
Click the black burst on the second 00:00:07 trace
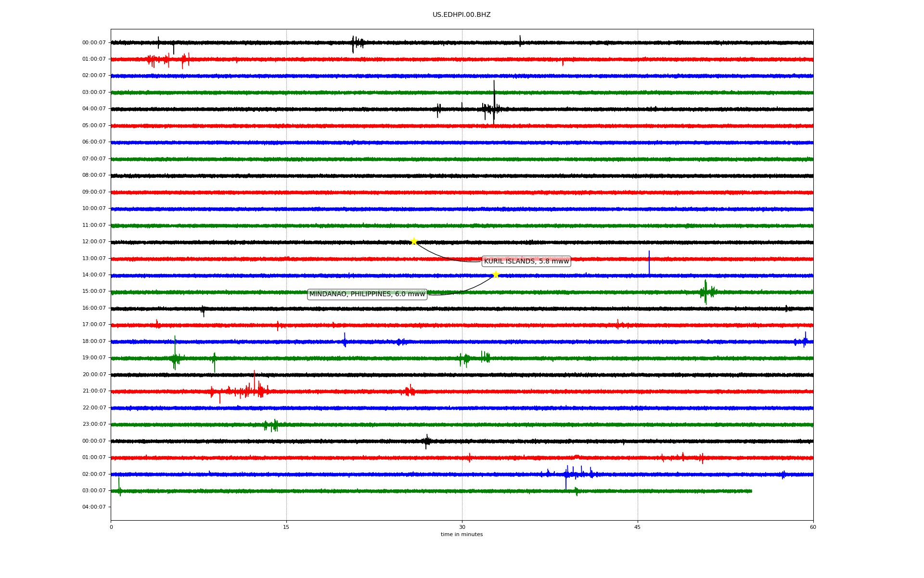(x=427, y=441)
